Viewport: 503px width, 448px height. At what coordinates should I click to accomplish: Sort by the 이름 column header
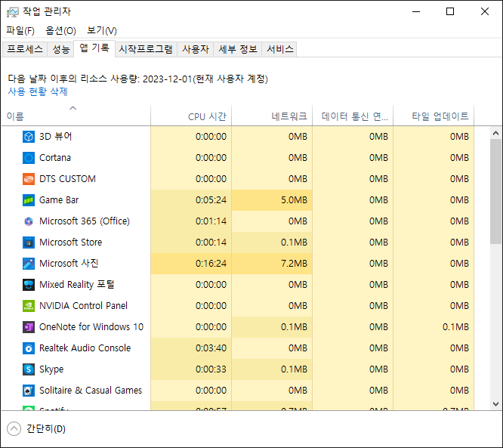coord(76,116)
